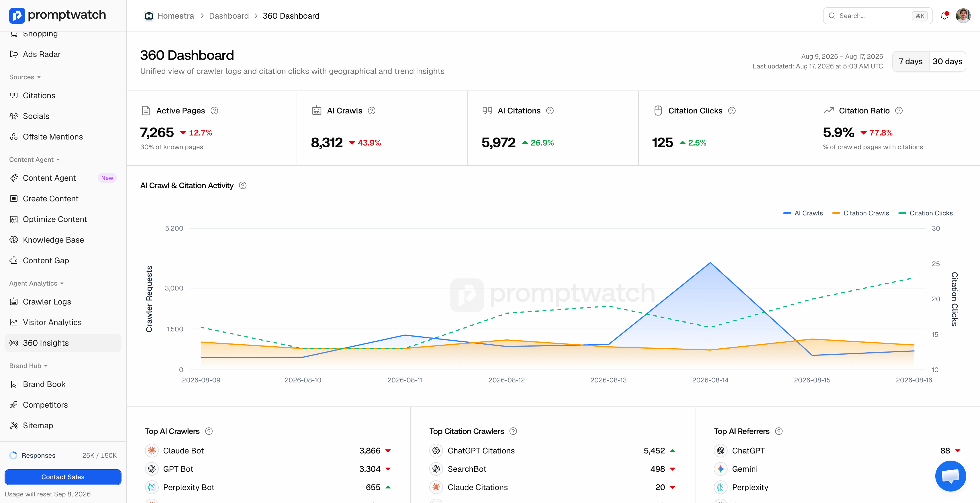Click the Claude Citations icon
980x503 pixels.
(x=436, y=487)
